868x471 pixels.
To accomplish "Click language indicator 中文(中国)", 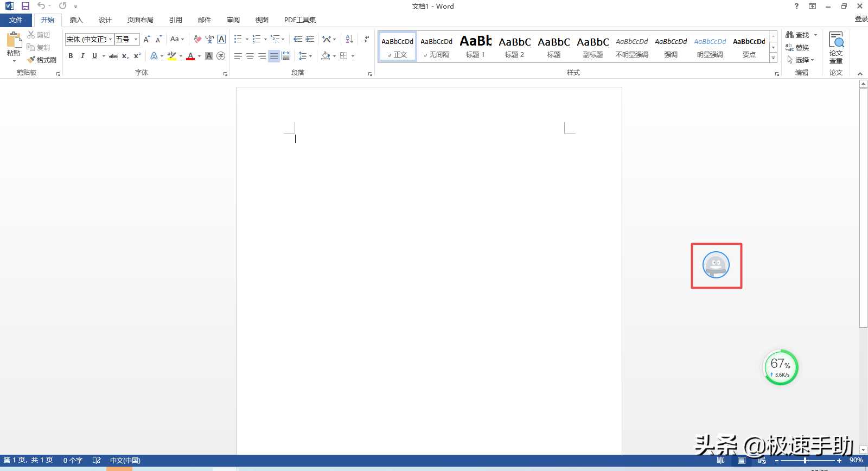I will pos(125,460).
